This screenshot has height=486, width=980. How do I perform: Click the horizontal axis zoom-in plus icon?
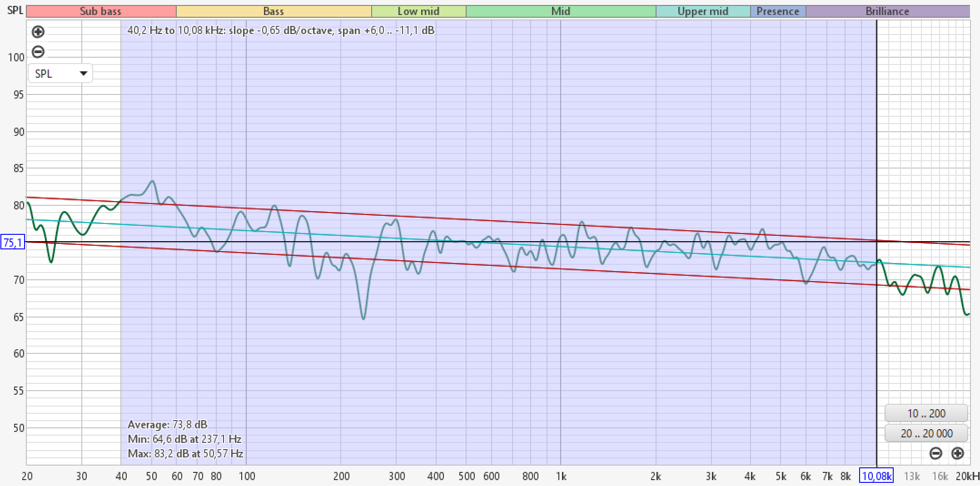coord(958,453)
